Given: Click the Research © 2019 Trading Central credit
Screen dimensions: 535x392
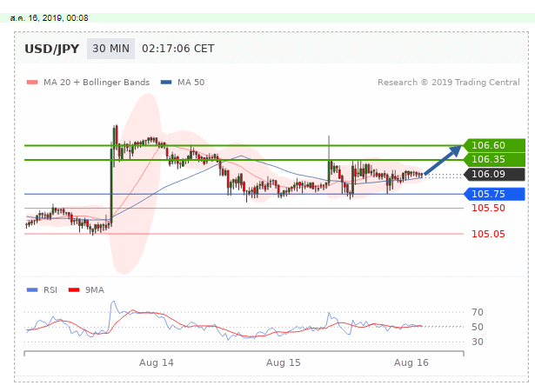Looking at the screenshot, I should tap(449, 83).
